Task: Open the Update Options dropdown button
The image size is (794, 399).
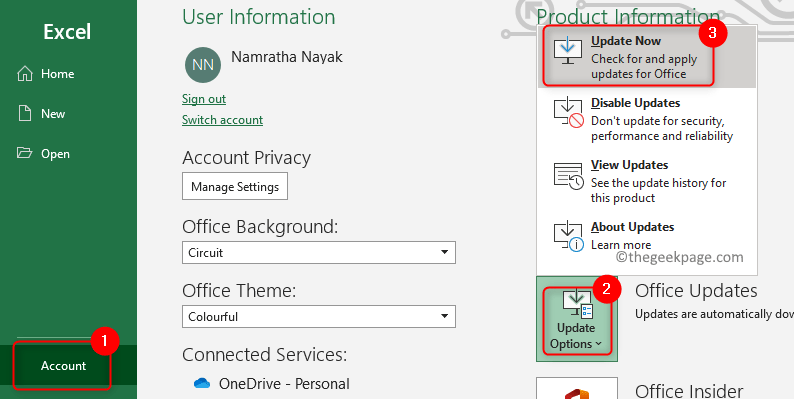Action: [577, 319]
